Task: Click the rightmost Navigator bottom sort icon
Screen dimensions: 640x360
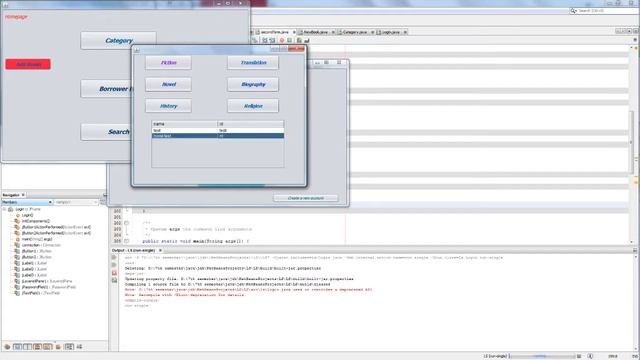Action: pyautogui.click(x=79, y=347)
